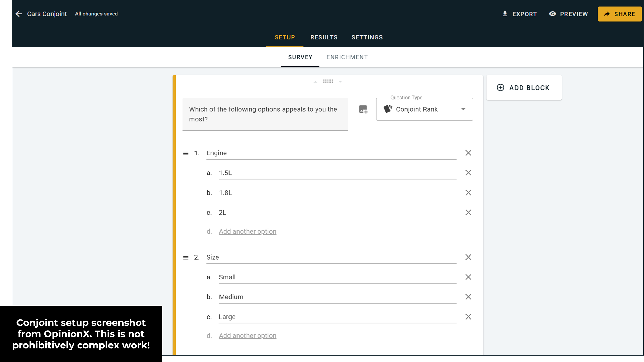The height and width of the screenshot is (362, 644).
Task: Click the Engine attribute name field
Action: point(331,153)
